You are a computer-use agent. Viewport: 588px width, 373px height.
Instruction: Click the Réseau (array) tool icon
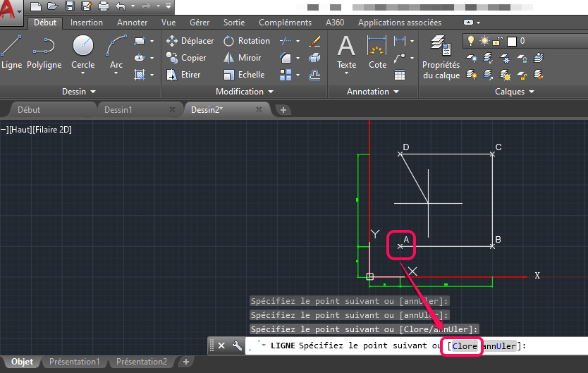(x=286, y=75)
